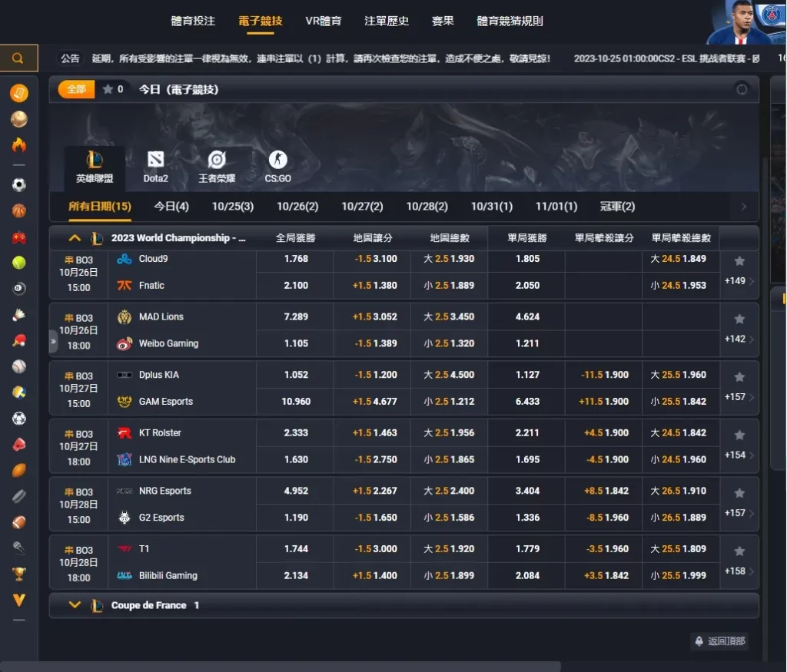This screenshot has height=672, width=787.
Task: Expand the Coupe de France section
Action: (75, 604)
